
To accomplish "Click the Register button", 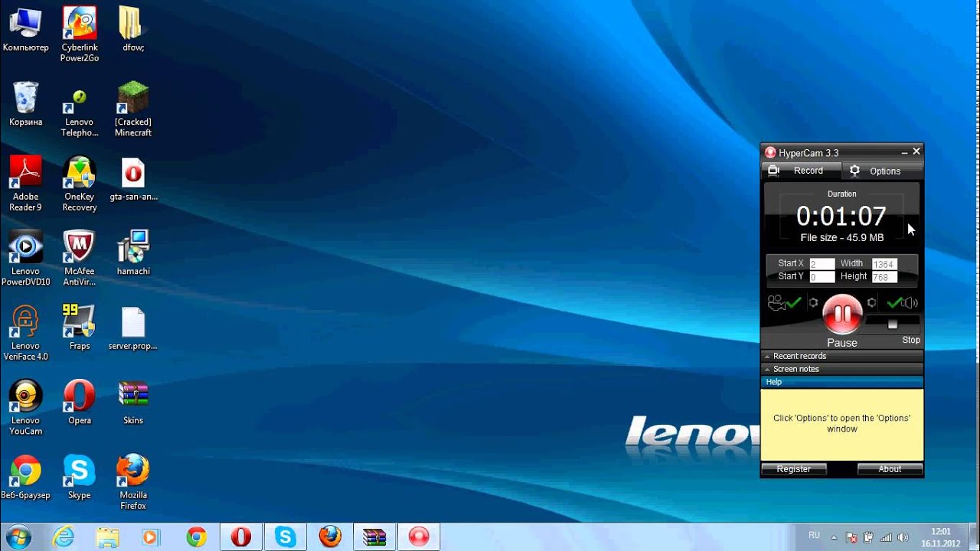I will coord(794,469).
